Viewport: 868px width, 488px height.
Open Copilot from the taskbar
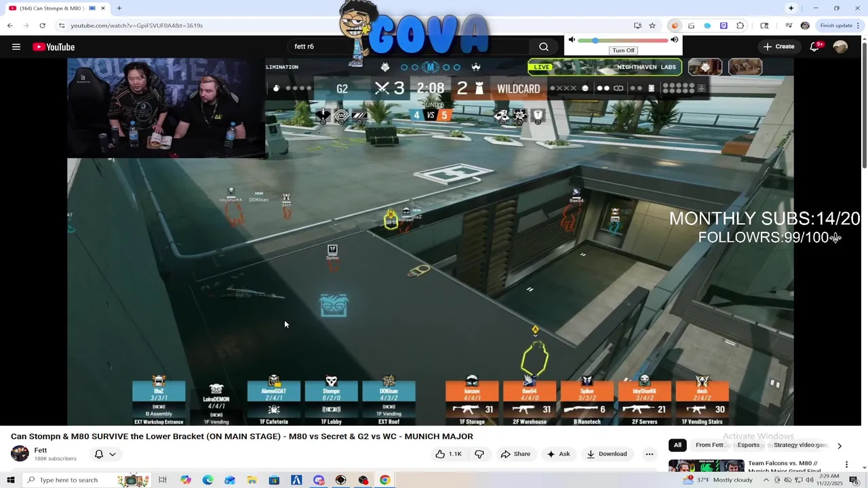pos(185,480)
